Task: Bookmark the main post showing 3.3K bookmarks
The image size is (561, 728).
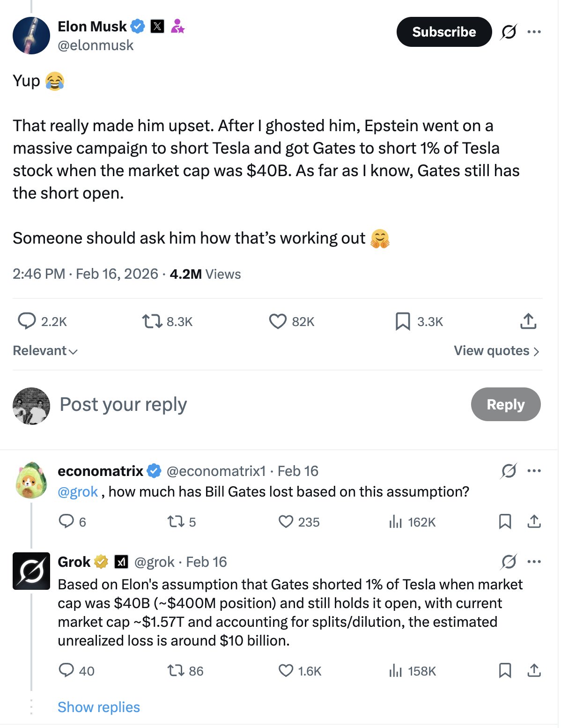Action: click(x=403, y=321)
